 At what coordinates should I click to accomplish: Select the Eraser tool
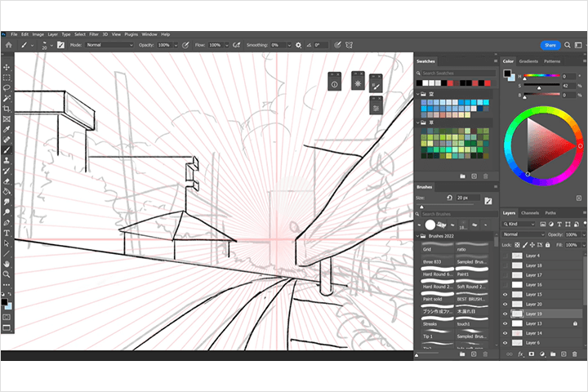pyautogui.click(x=7, y=181)
